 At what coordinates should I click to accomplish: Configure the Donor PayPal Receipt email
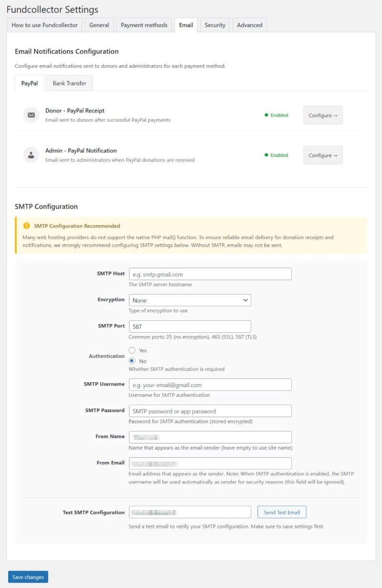(x=323, y=115)
